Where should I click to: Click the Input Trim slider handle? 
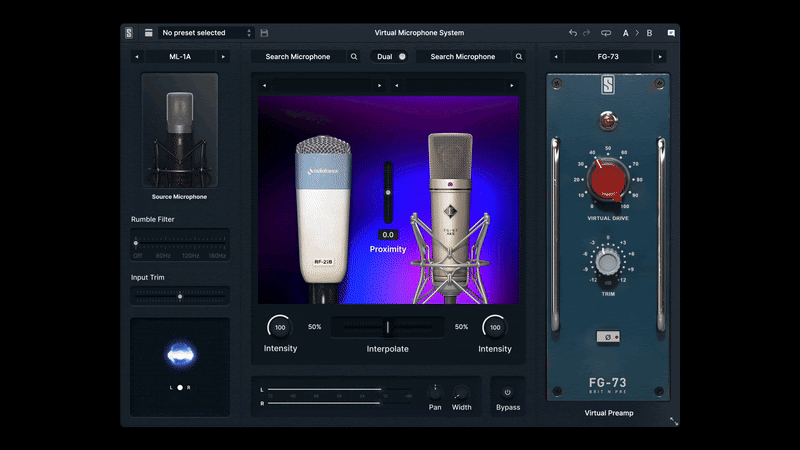tap(180, 296)
